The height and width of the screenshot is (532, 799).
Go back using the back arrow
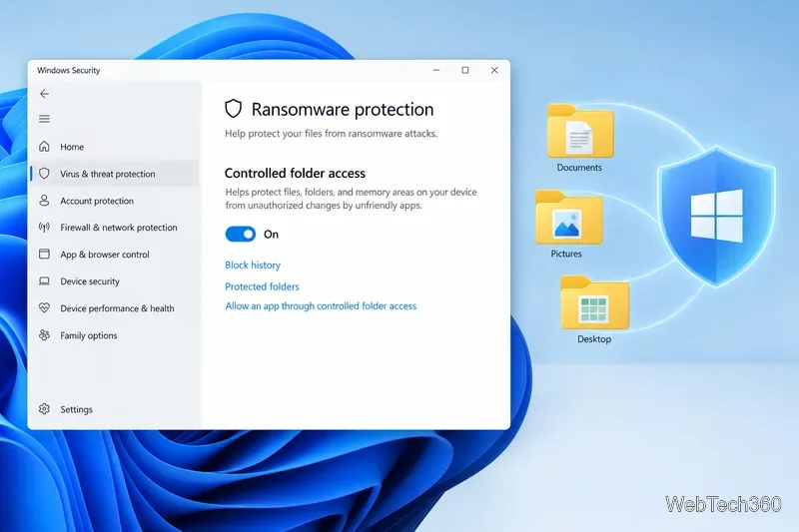pos(44,94)
